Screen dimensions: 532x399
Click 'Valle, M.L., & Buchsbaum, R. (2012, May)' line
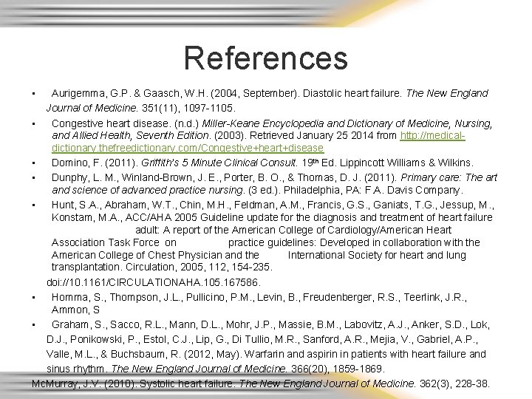coord(266,354)
